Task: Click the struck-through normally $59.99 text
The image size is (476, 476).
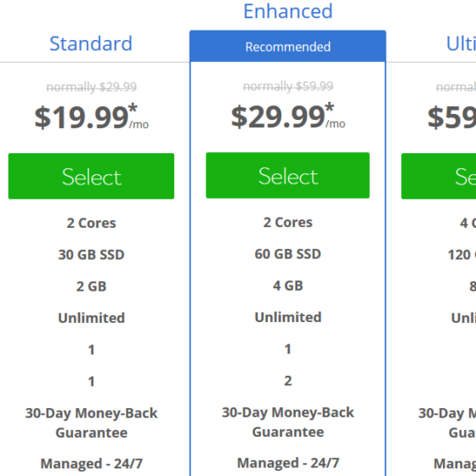Action: tap(288, 87)
